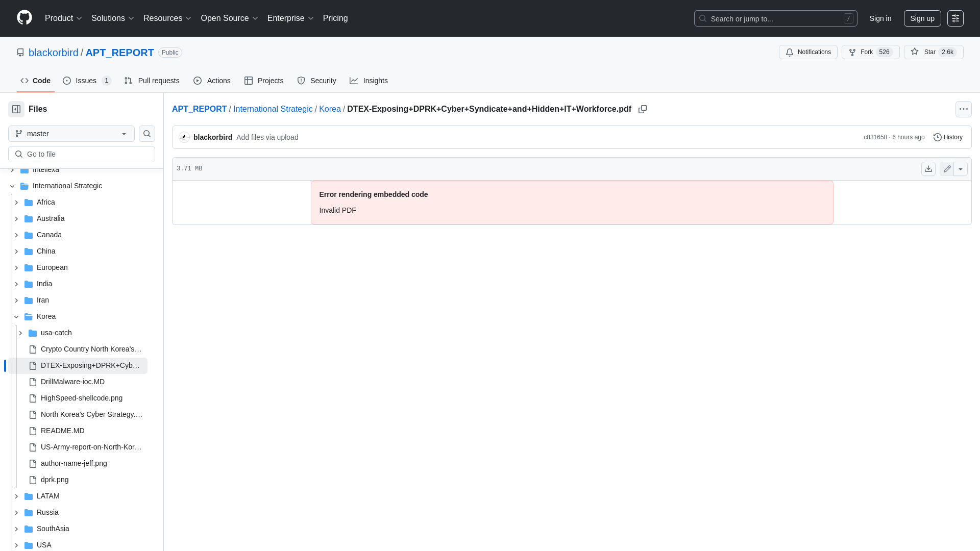Focus the Go to file input
The width and height of the screenshot is (980, 551).
pyautogui.click(x=82, y=154)
